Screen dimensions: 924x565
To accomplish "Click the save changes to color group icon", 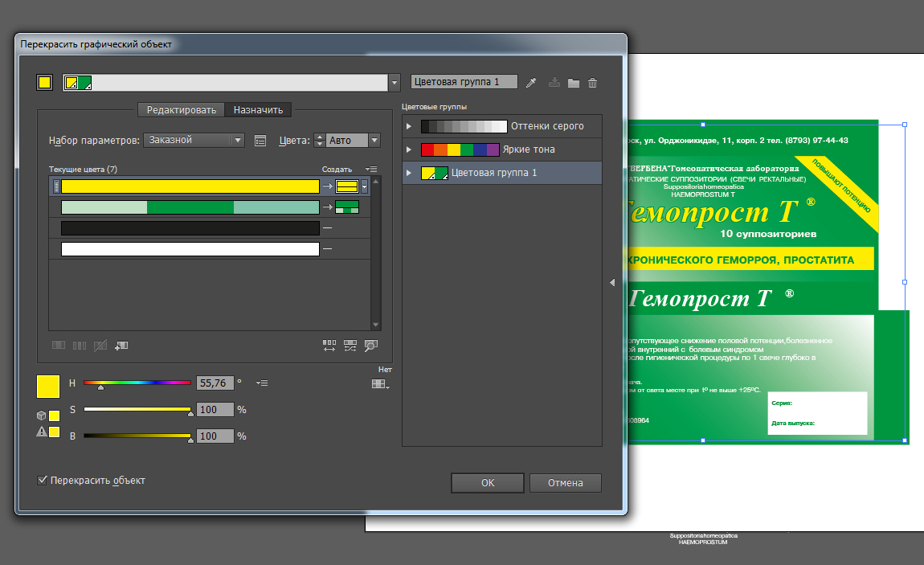I will pyautogui.click(x=554, y=83).
